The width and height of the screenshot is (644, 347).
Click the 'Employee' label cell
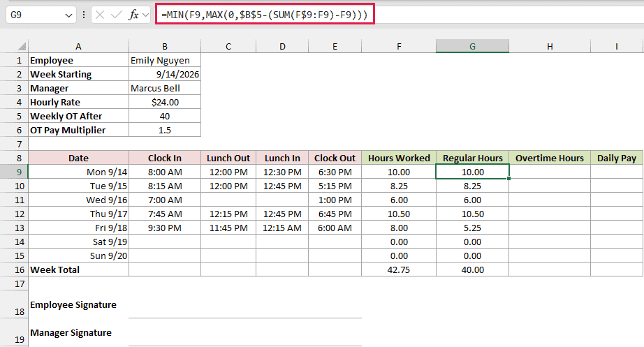[x=78, y=60]
